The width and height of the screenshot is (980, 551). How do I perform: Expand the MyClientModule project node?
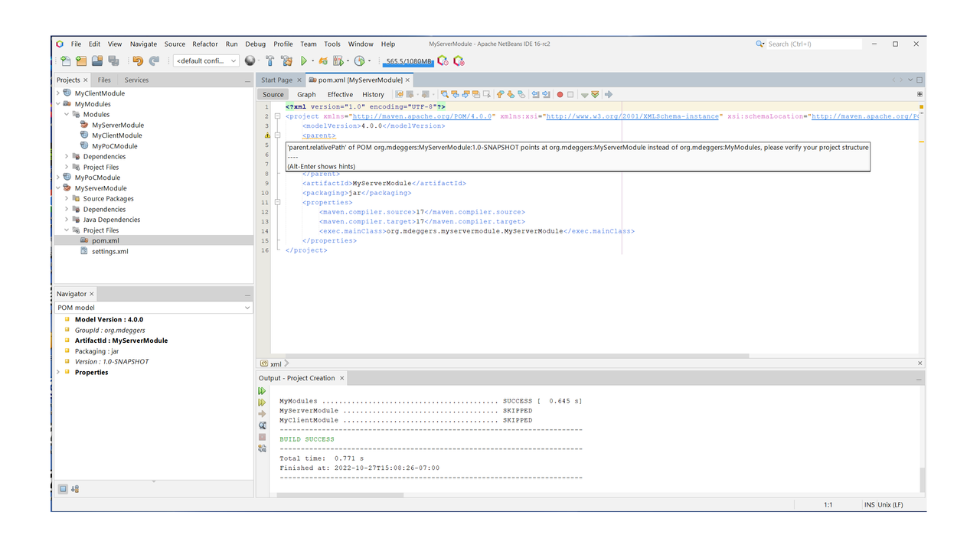coord(58,93)
